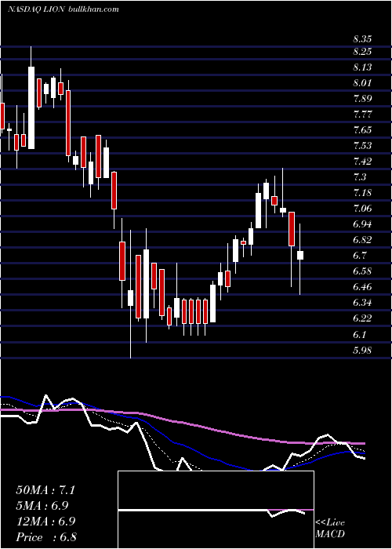Click inside the boxed MACD inset panel
Screen dimensions: 392x549
coord(216,510)
